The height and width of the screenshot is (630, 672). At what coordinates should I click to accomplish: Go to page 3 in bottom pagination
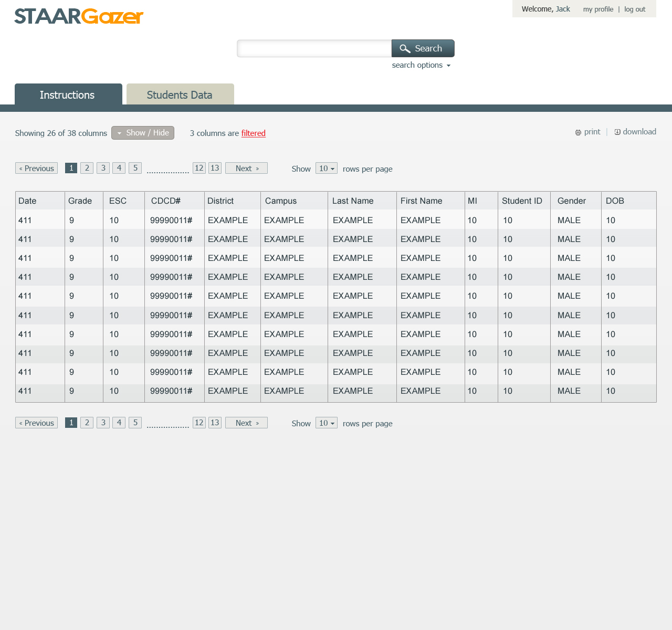point(103,423)
